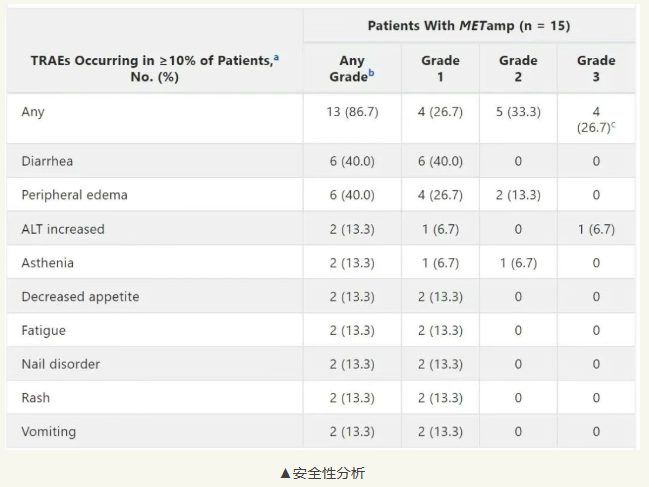649x487 pixels.
Task: Select the 'Nail disorder' row label
Action: click(60, 365)
